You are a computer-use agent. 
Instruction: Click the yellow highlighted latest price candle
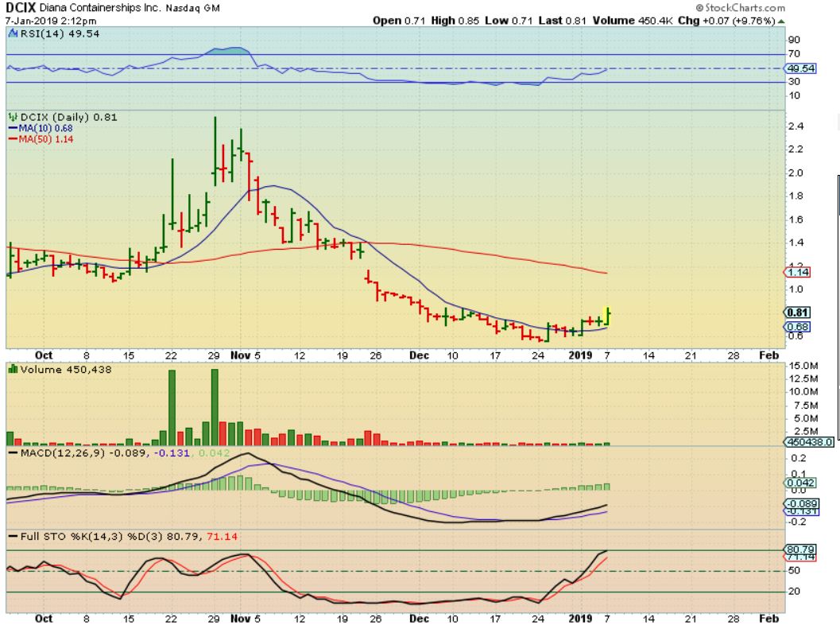pyautogui.click(x=607, y=316)
